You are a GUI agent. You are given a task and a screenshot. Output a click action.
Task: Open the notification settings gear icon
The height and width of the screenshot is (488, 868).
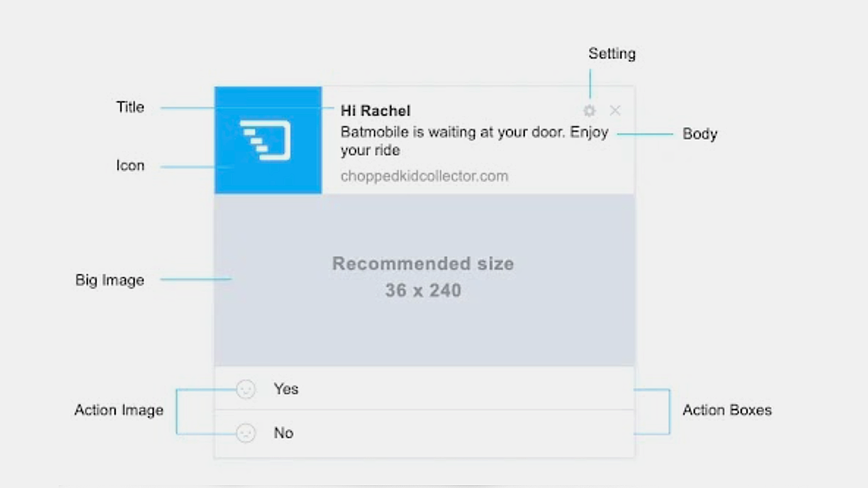coord(589,111)
